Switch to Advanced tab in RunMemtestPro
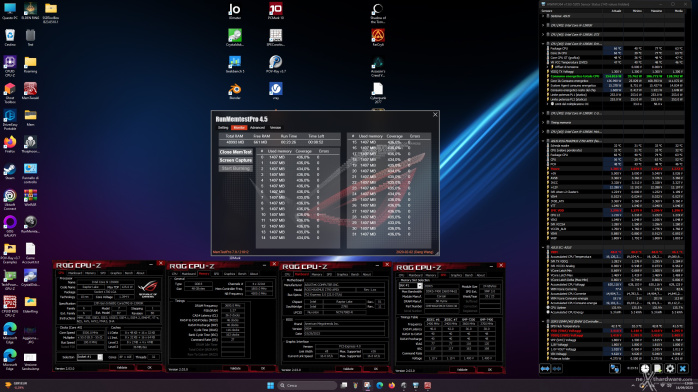 tap(257, 128)
